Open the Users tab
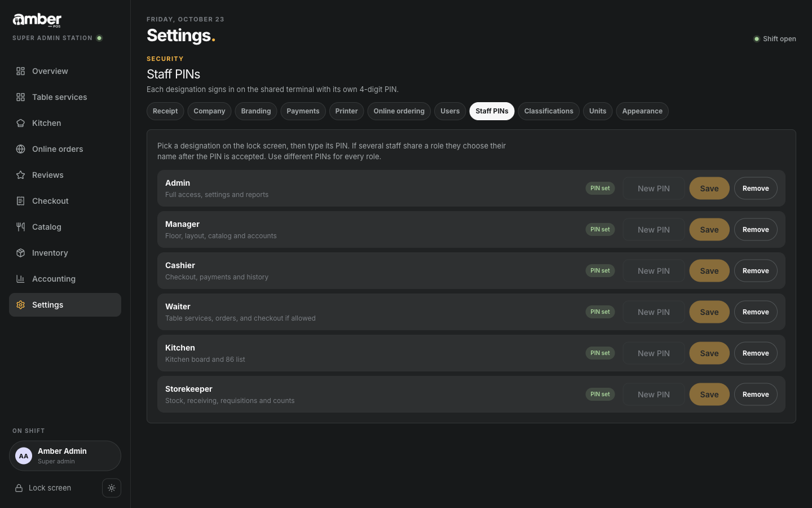 coord(450,111)
